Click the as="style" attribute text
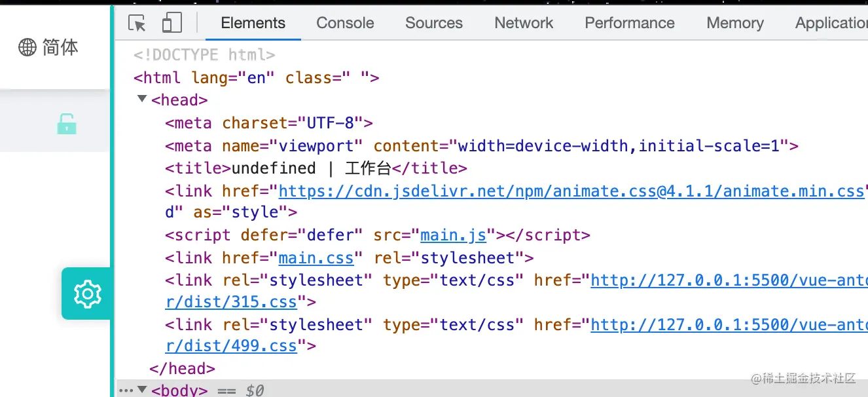This screenshot has width=868, height=397. pyautogui.click(x=240, y=213)
